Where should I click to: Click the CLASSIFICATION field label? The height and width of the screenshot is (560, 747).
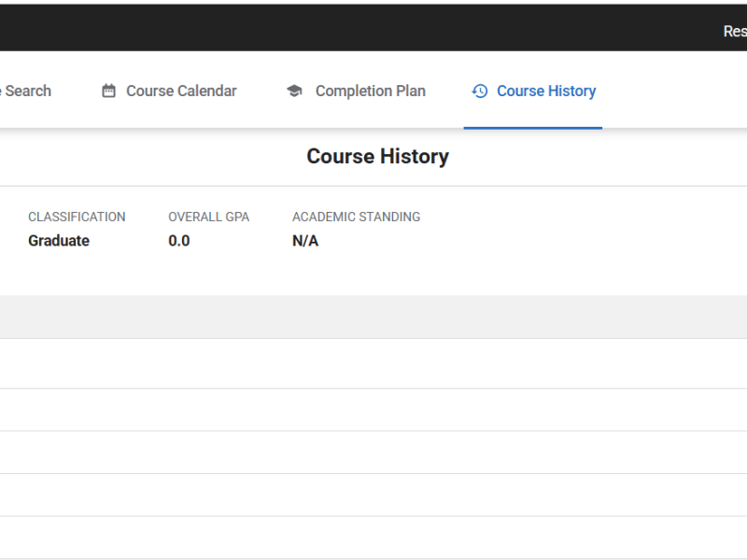tap(77, 217)
